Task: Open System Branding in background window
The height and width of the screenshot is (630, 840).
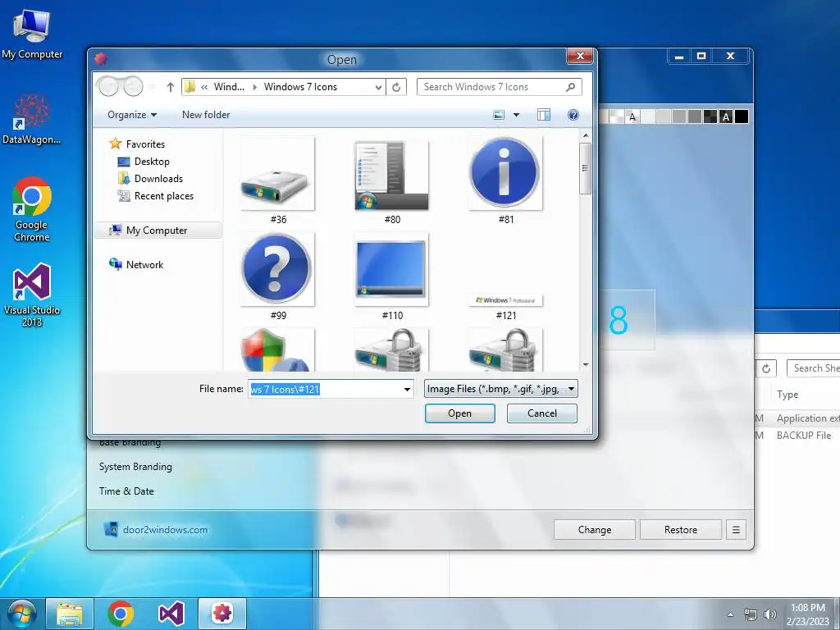Action: pyautogui.click(x=135, y=467)
